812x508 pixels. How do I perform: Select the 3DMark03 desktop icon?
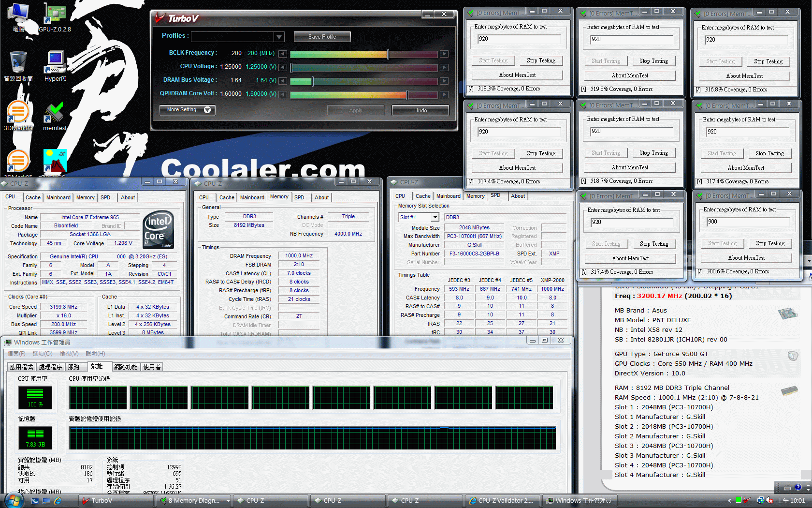(18, 116)
